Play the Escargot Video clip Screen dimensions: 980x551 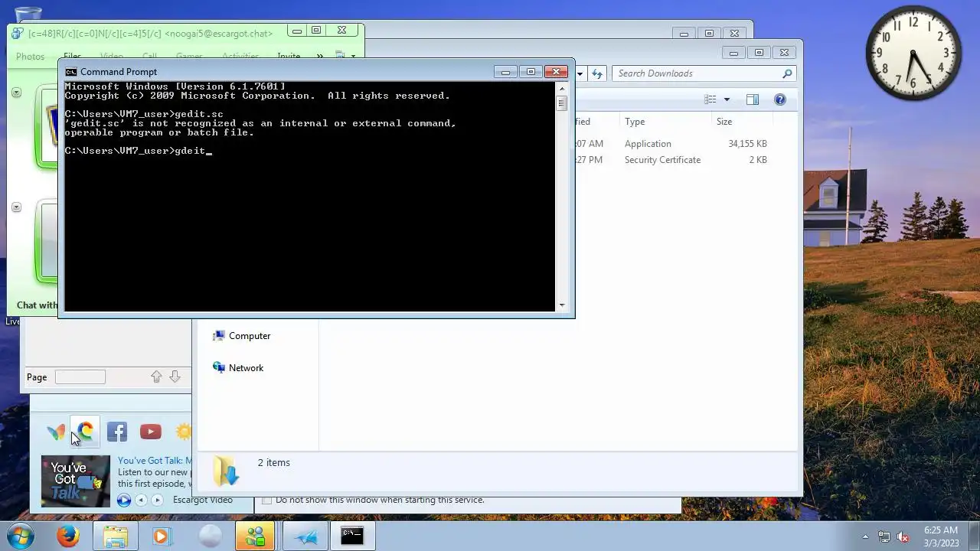(x=124, y=500)
